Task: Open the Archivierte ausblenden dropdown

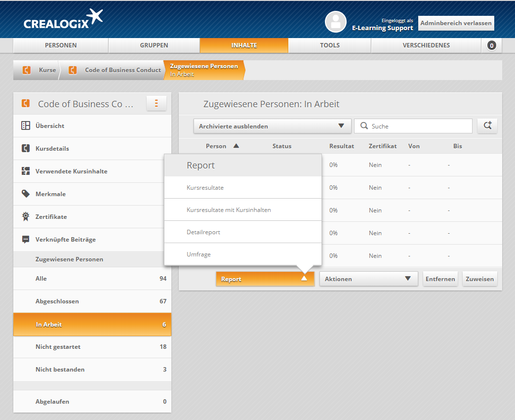Action: click(272, 126)
